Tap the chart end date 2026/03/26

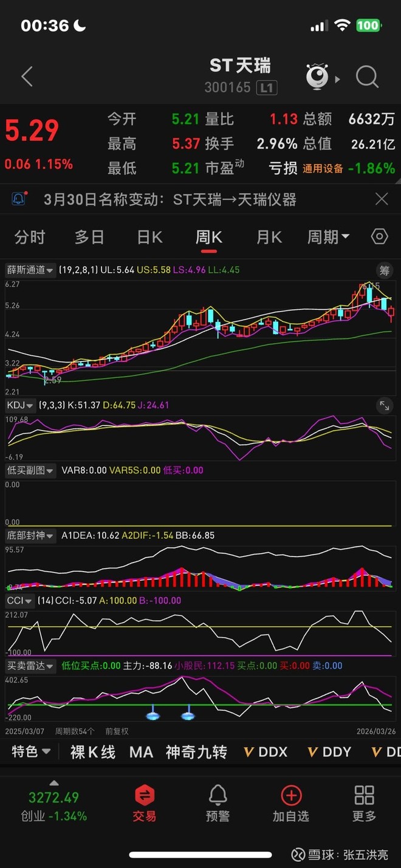375,731
